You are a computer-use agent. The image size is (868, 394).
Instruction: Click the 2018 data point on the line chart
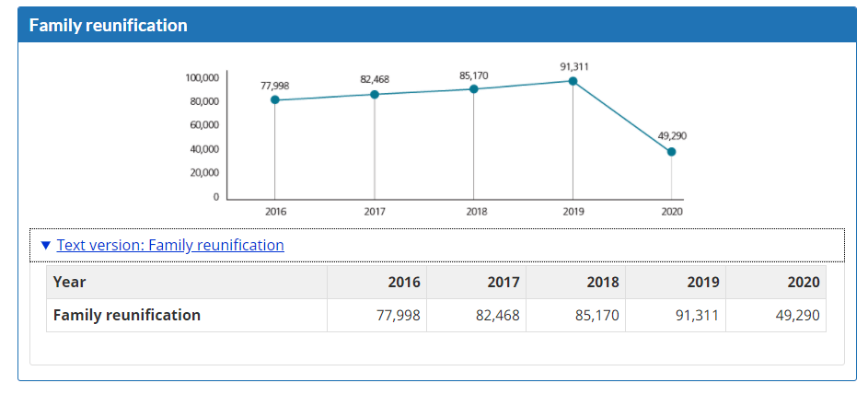tap(474, 89)
